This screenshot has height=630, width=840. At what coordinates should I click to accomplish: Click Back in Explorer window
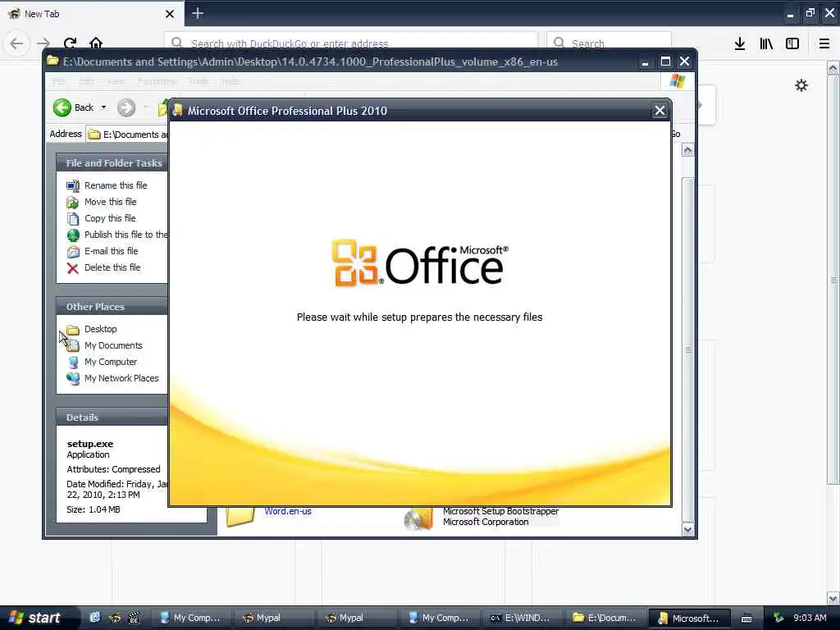[74, 107]
